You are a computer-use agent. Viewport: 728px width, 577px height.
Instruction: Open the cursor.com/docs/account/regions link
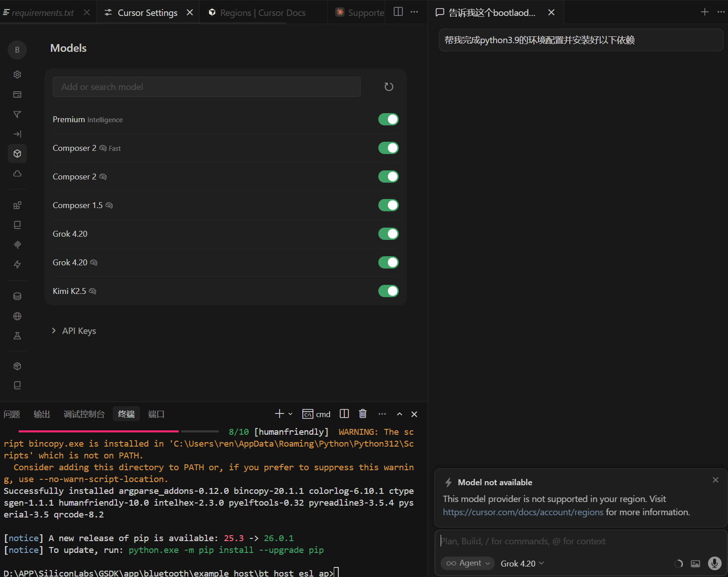[523, 512]
